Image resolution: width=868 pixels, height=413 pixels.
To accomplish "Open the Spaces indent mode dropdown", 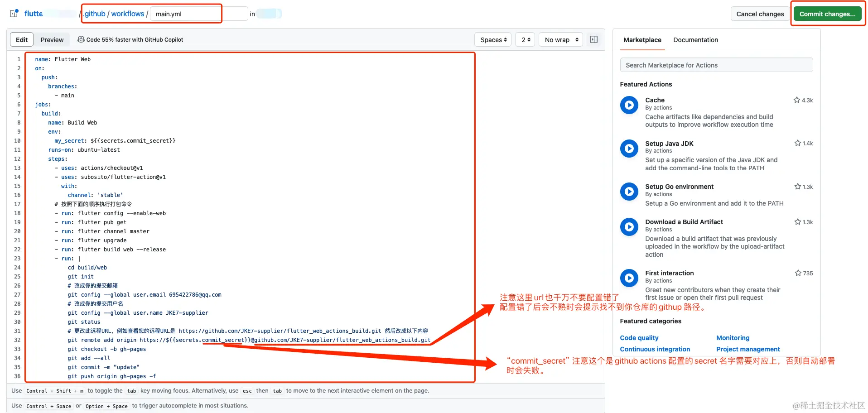I will 493,40.
